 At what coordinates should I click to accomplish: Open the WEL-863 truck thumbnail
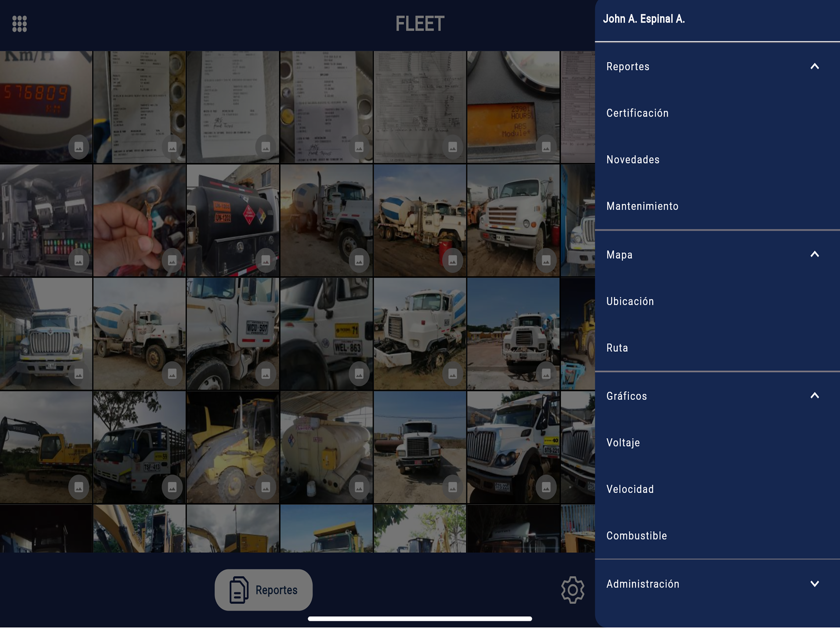click(326, 334)
